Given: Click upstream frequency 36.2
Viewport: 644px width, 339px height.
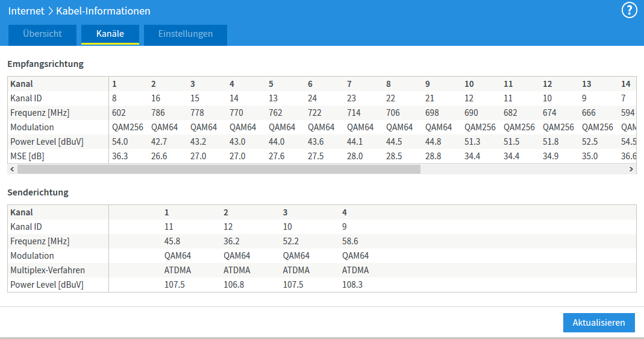Looking at the screenshot, I should pyautogui.click(x=231, y=241).
